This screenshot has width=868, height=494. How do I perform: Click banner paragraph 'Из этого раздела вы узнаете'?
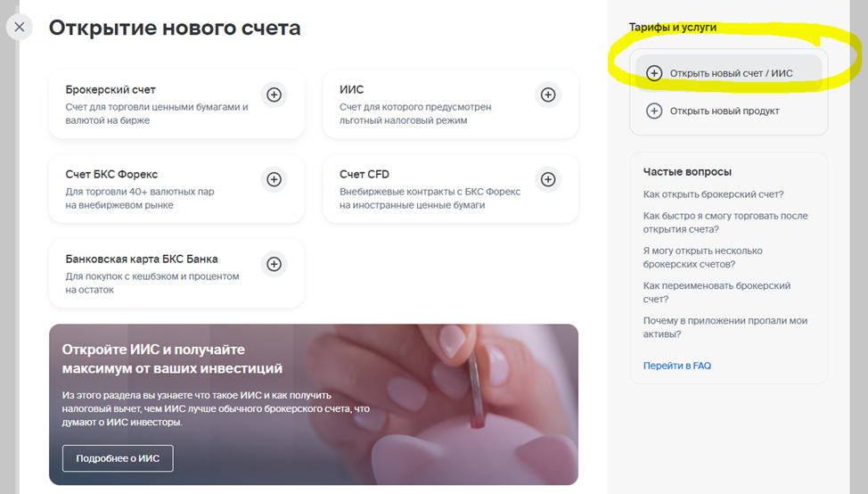coord(216,408)
